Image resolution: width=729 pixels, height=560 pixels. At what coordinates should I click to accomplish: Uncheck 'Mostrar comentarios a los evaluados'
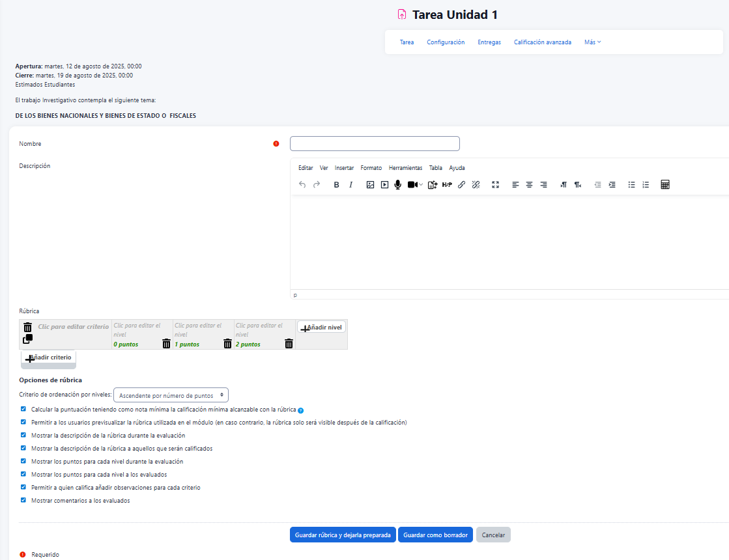(x=23, y=500)
